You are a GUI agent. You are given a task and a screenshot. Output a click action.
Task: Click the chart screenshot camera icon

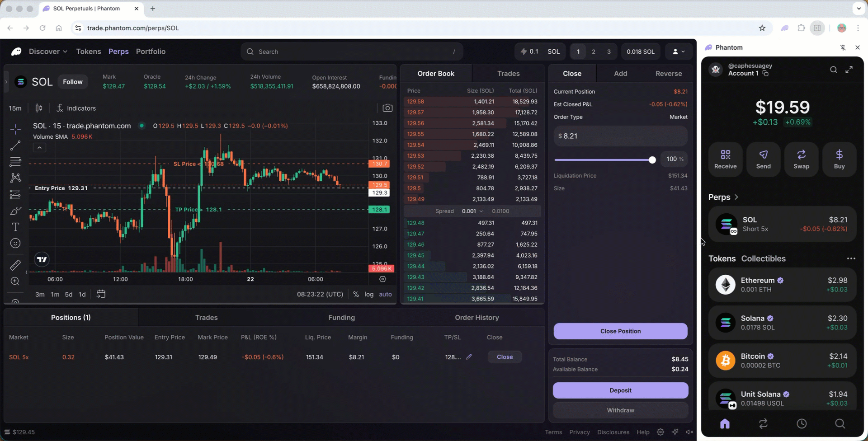(x=387, y=108)
